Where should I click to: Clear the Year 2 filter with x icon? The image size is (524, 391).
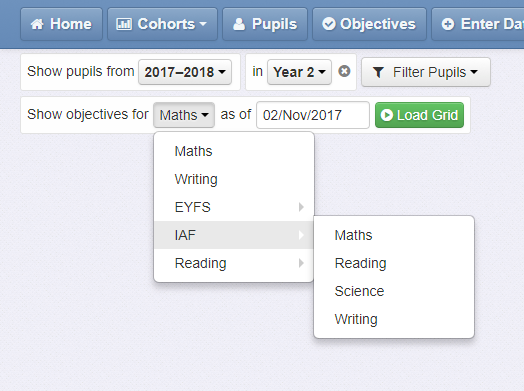344,71
